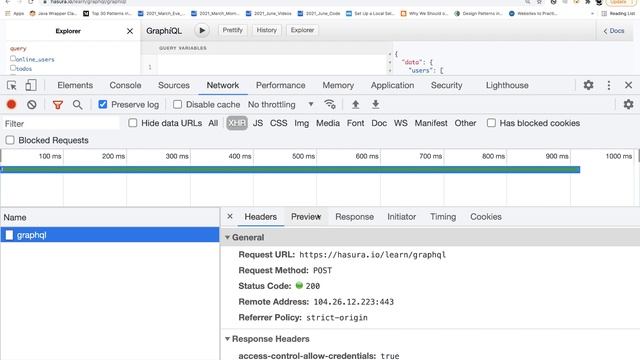The height and width of the screenshot is (360, 640).
Task: Filter requests by JS
Action: (x=258, y=123)
